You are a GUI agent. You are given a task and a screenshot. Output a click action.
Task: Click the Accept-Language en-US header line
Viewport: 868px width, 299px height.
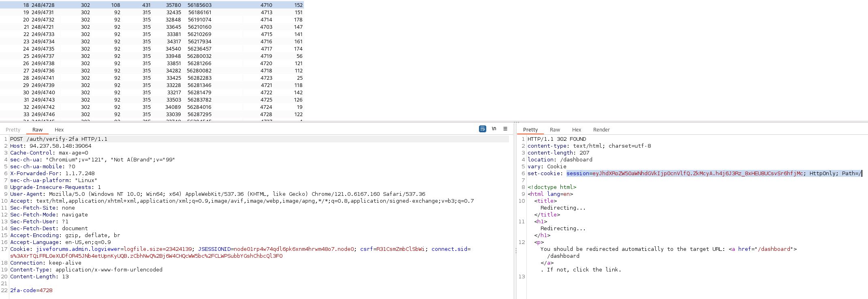point(60,242)
